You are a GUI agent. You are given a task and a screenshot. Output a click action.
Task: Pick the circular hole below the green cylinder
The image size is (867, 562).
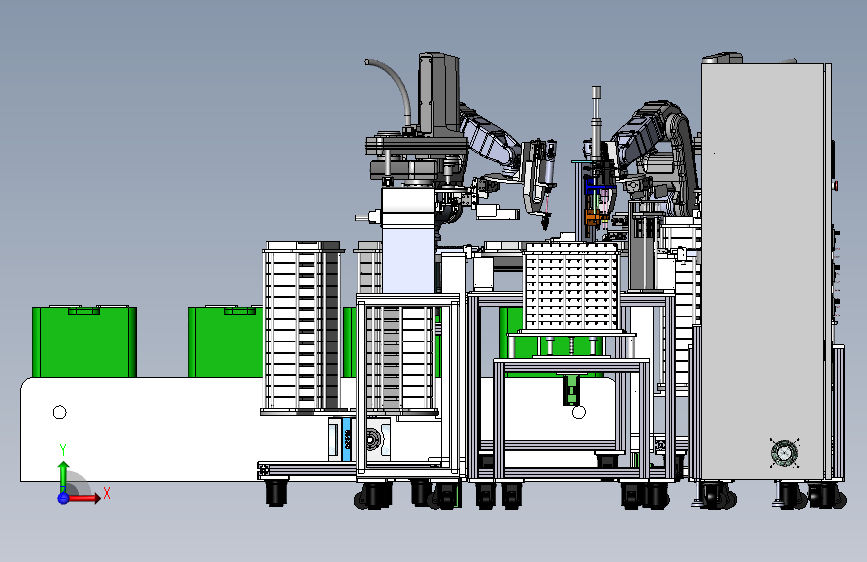(578, 412)
